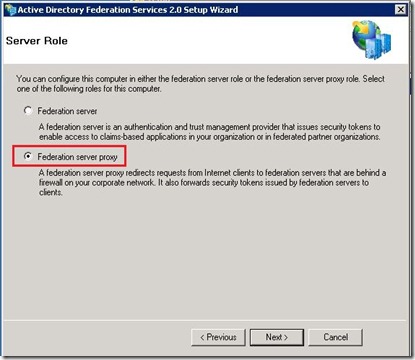Click the Federation server proxy label text
The image size is (415, 360).
(x=77, y=157)
